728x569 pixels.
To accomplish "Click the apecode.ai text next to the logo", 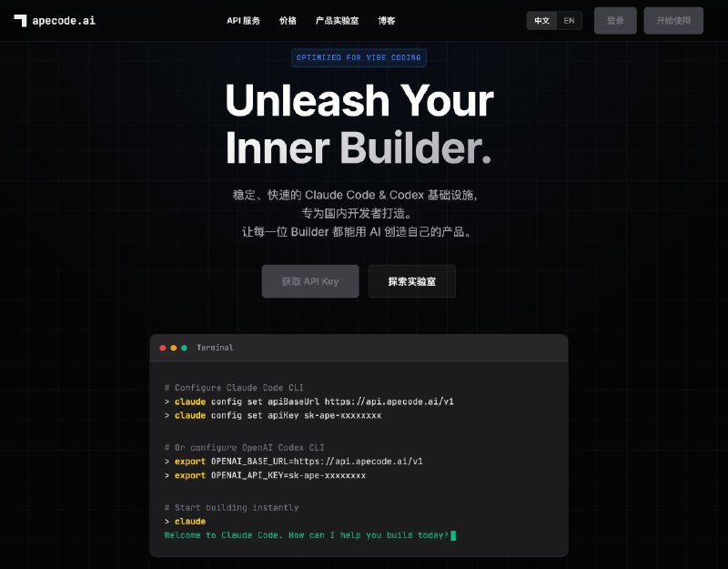I will click(x=66, y=20).
